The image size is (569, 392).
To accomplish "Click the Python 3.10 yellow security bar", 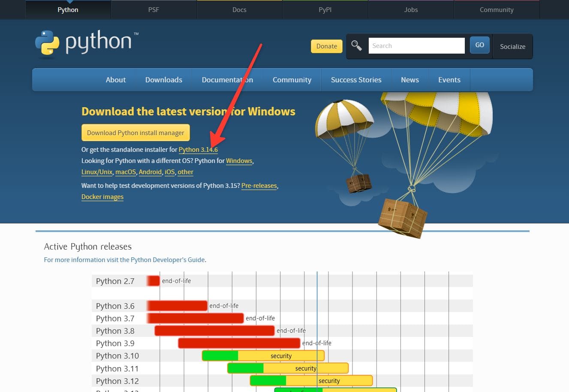I will click(x=281, y=356).
